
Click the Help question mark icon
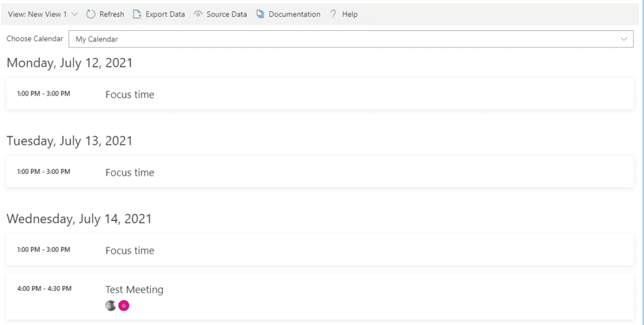click(333, 14)
